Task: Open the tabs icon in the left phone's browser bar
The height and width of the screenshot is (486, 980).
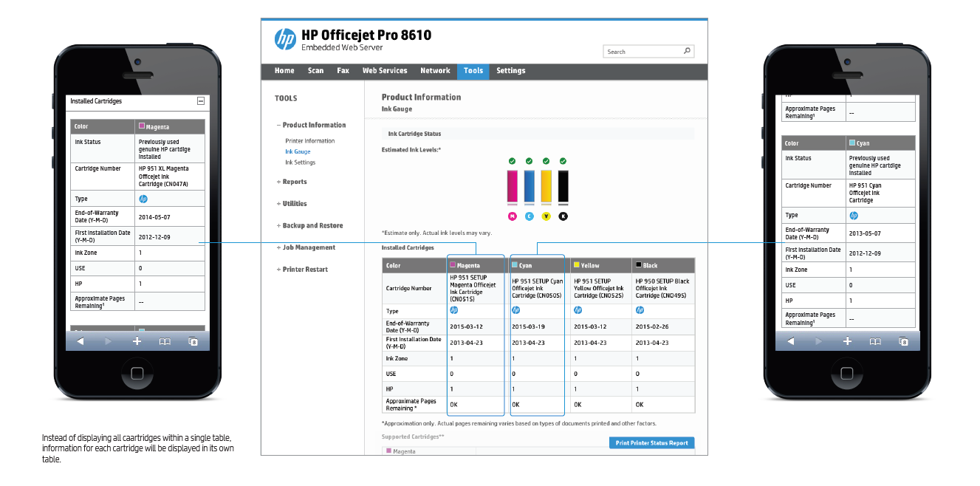Action: (x=193, y=341)
